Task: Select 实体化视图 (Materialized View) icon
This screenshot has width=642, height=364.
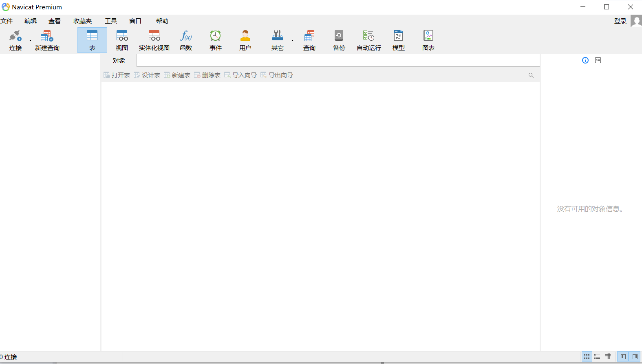Action: (x=154, y=40)
